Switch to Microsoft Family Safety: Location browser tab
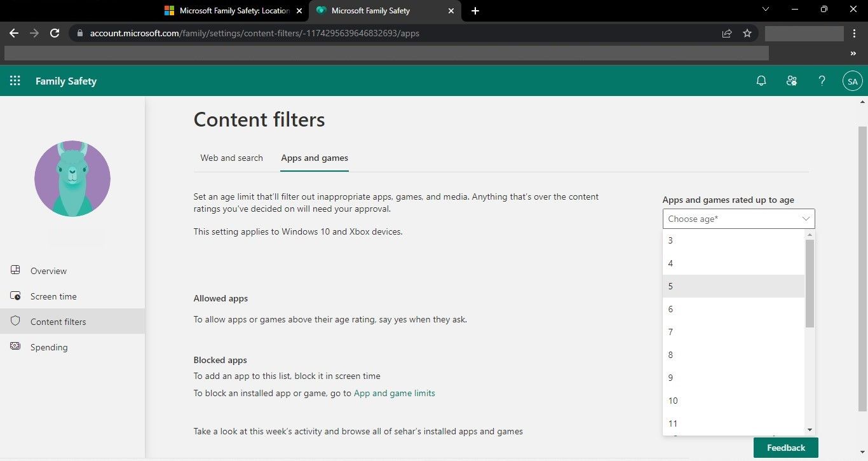Image resolution: width=868 pixels, height=461 pixels. (232, 11)
